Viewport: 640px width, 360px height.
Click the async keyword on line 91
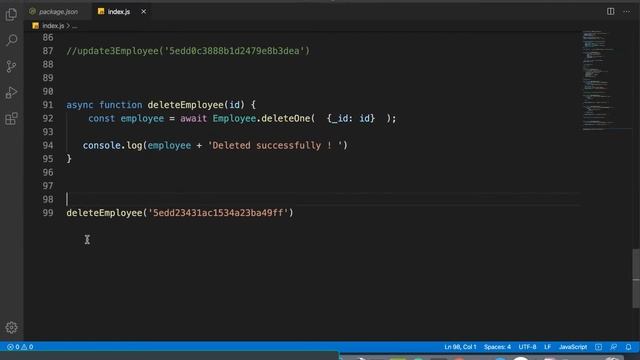click(80, 105)
